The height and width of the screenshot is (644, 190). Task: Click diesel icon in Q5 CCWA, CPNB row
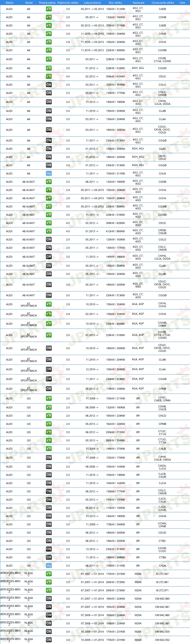coord(49,524)
